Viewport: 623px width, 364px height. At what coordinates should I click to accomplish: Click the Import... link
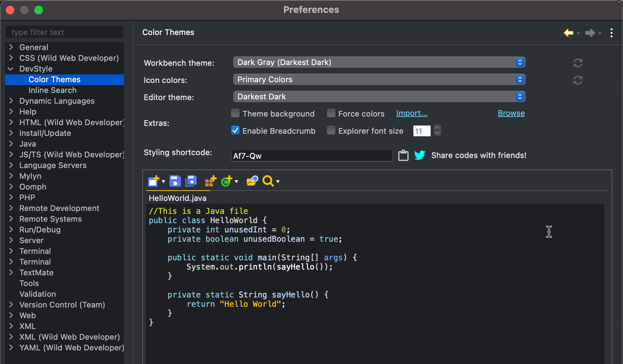(x=412, y=113)
